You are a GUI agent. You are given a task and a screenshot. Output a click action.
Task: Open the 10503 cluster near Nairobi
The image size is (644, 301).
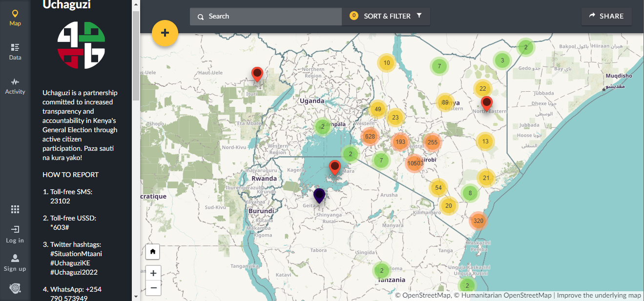tap(415, 163)
